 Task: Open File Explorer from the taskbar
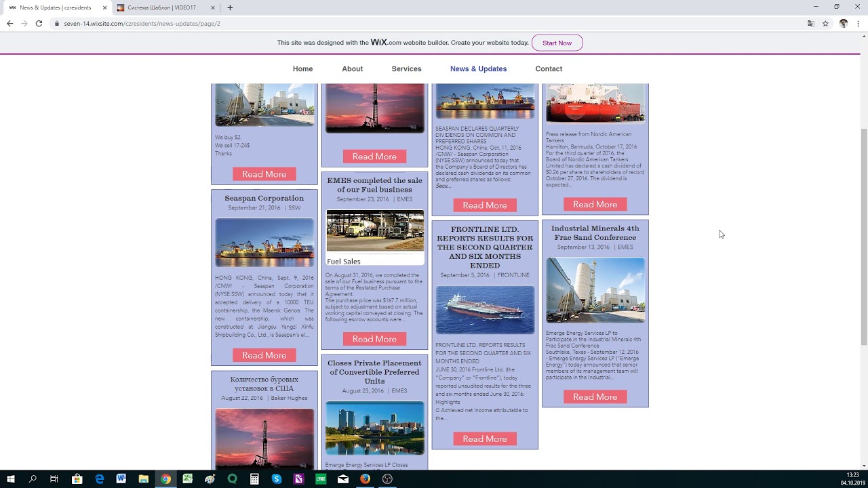tap(144, 479)
